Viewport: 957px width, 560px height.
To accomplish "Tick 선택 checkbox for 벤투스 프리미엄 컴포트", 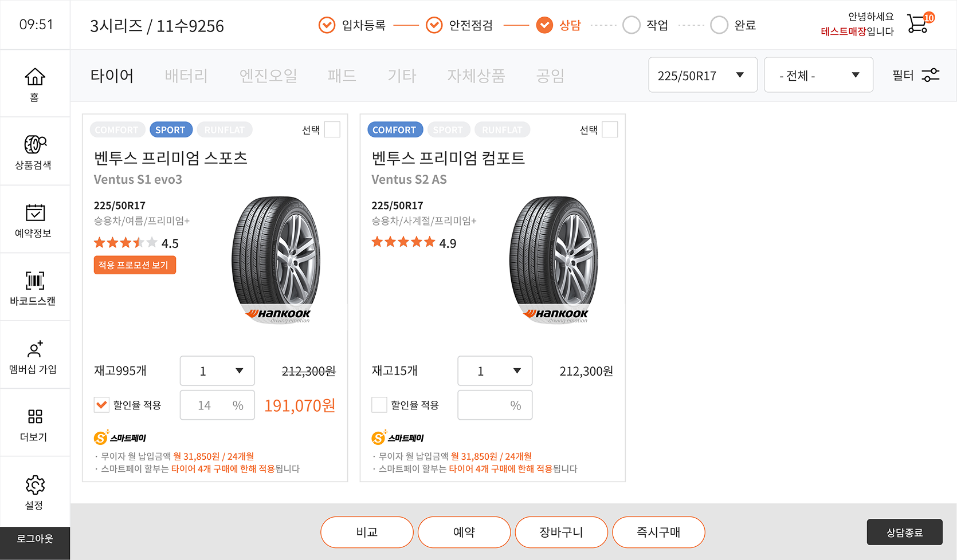I will tap(610, 130).
